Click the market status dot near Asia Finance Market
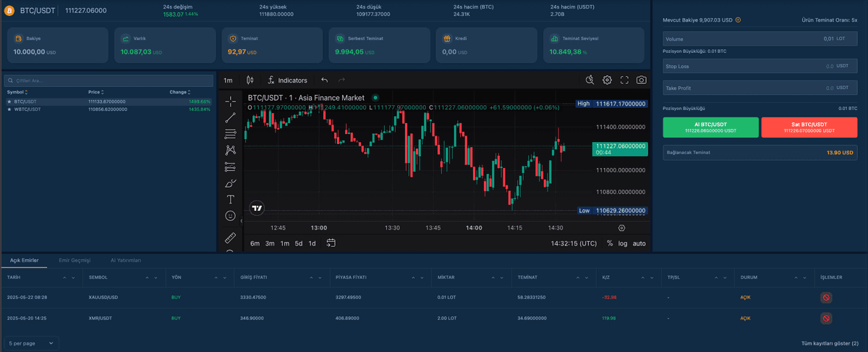 [x=375, y=98]
